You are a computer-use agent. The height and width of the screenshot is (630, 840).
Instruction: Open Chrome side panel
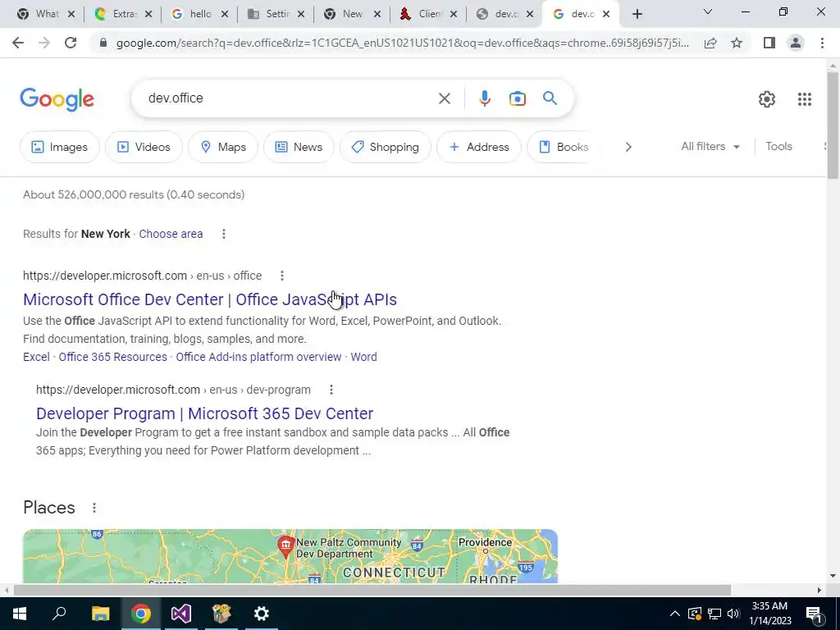pos(769,43)
